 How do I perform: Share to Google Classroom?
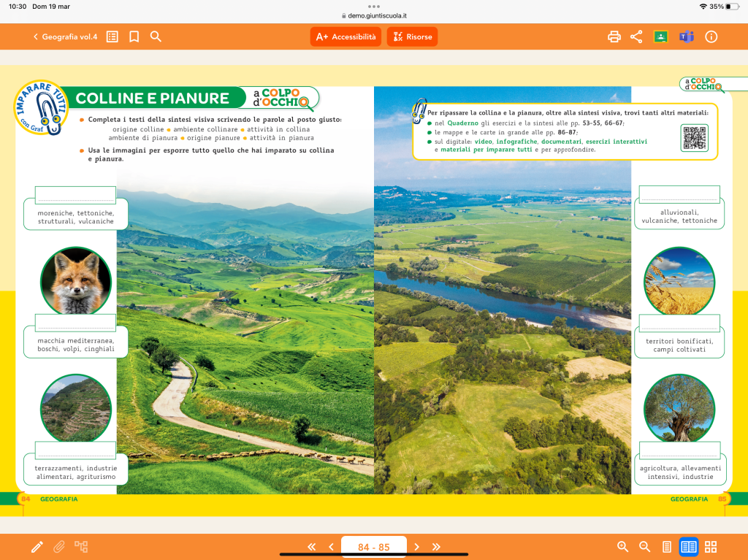coord(661,37)
